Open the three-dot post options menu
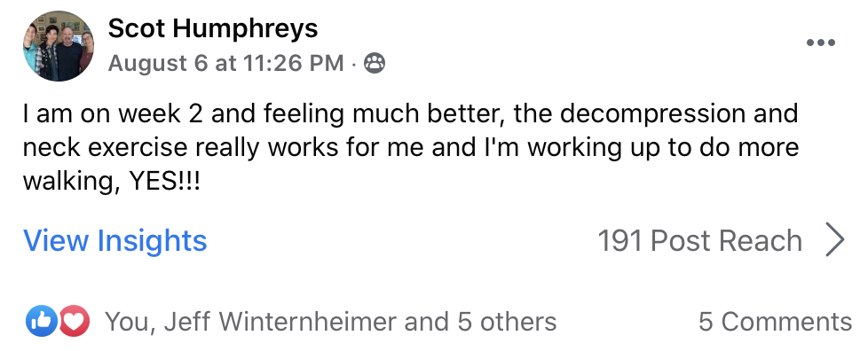This screenshot has height=351, width=868. click(x=821, y=43)
